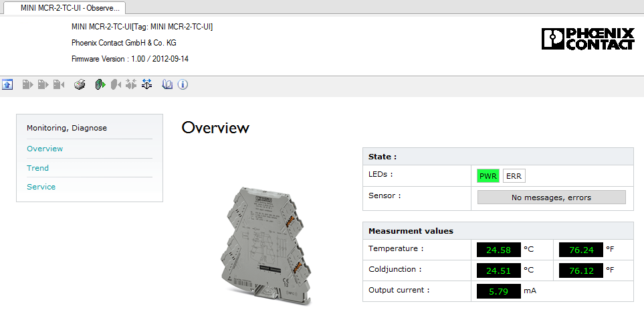Click the output current value 5.79
Image resolution: width=644 pixels, height=316 pixels.
pyautogui.click(x=498, y=291)
